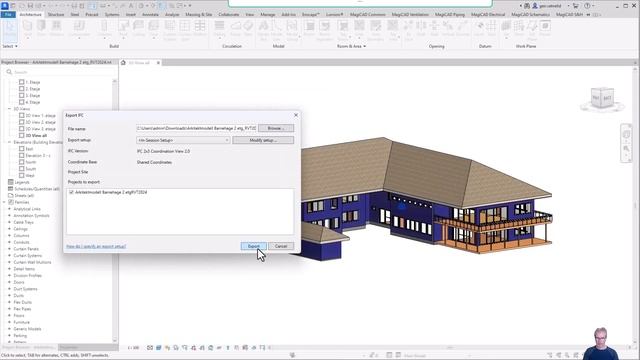Viewport: 640px width, 360px height.
Task: Click the home icon beside view tabs
Action: coord(123,62)
